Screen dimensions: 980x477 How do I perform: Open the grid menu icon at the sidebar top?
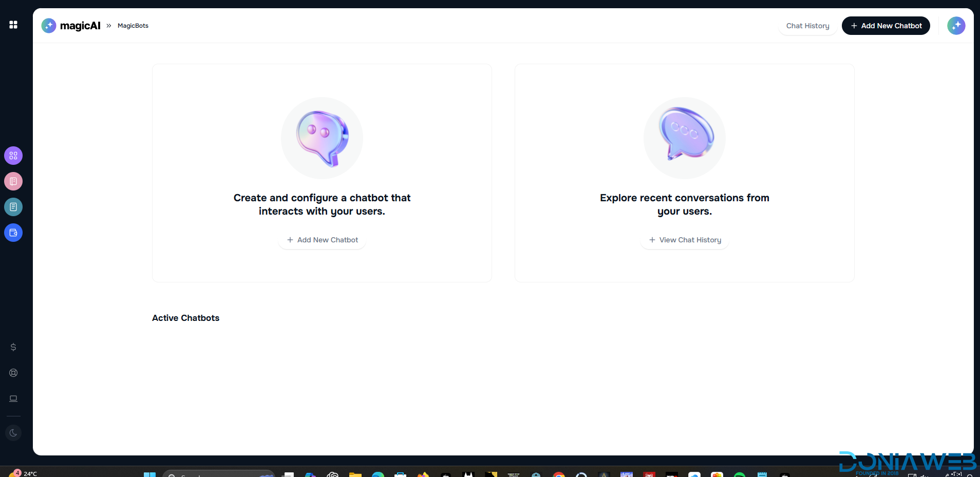coord(13,25)
